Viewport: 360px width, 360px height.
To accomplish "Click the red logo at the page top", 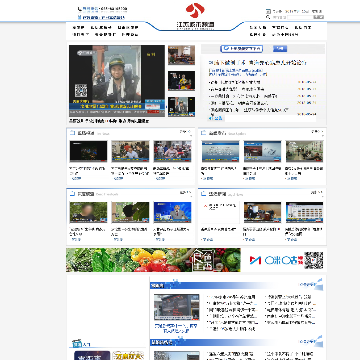I will coord(195,10).
